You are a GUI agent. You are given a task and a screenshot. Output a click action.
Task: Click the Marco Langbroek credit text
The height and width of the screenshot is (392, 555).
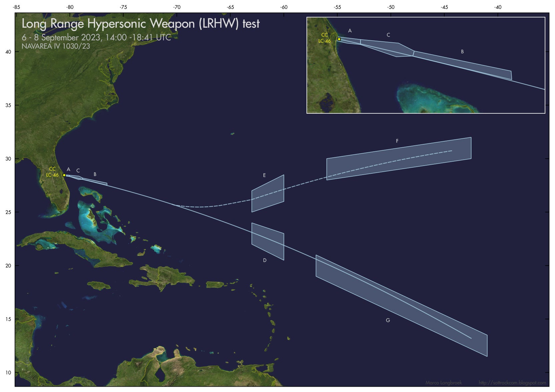(444, 383)
